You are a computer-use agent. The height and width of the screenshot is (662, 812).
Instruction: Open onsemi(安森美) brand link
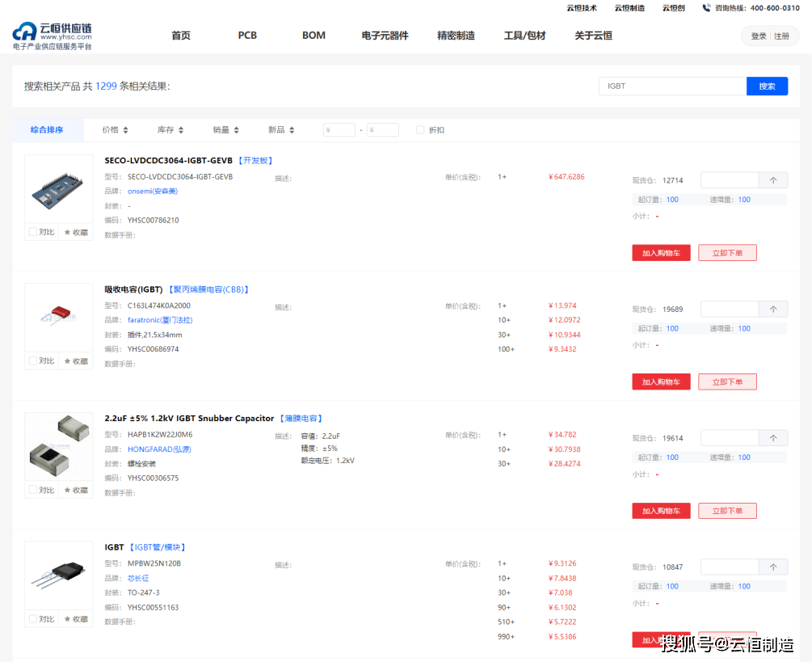coord(153,191)
